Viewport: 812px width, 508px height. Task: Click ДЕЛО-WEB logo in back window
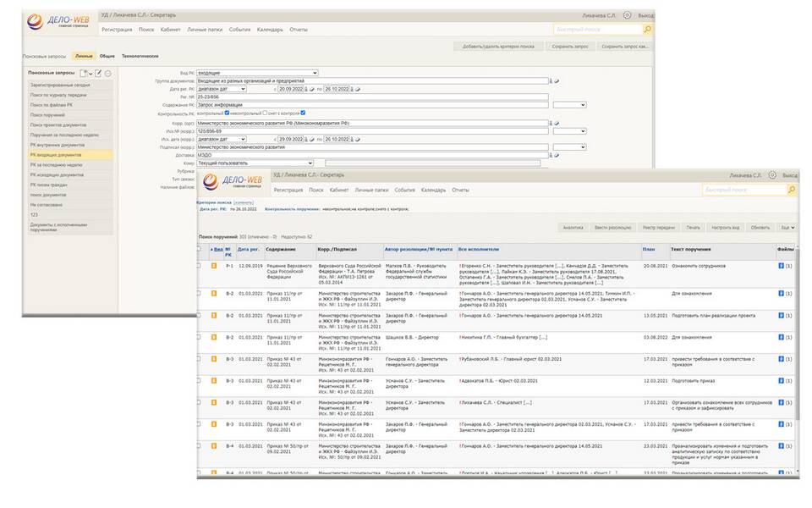(58, 21)
